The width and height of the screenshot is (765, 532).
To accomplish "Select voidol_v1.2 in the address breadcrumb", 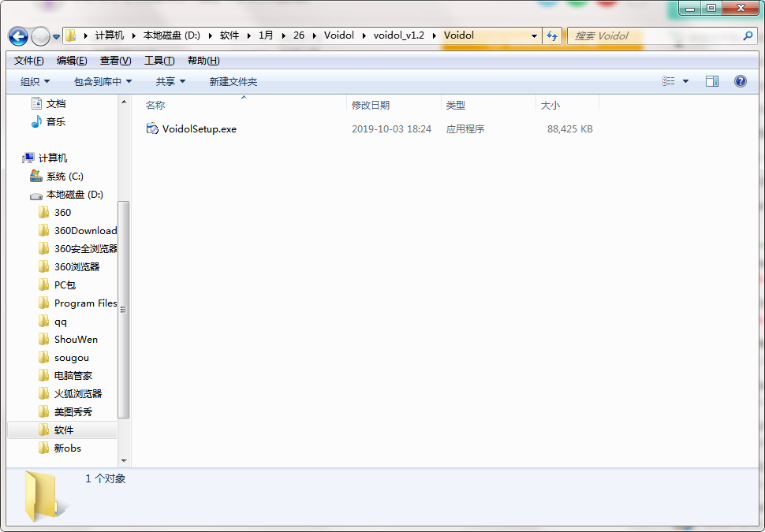I will (398, 35).
